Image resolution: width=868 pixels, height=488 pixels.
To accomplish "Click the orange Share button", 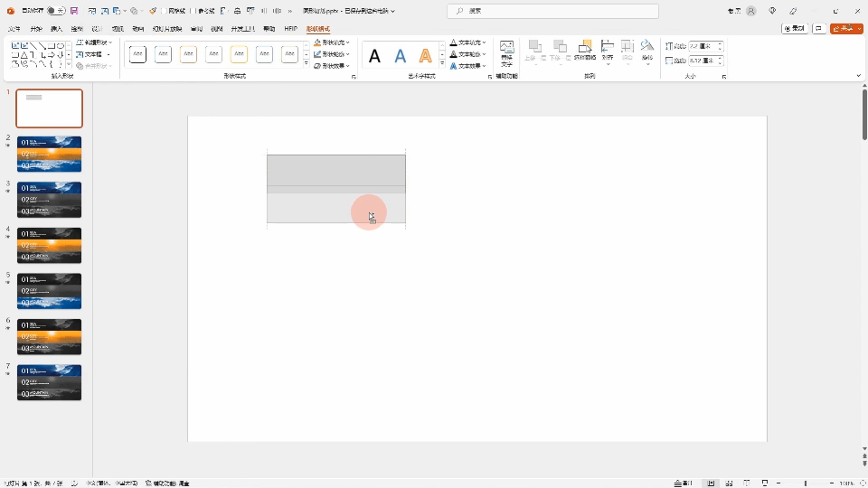I will point(846,28).
